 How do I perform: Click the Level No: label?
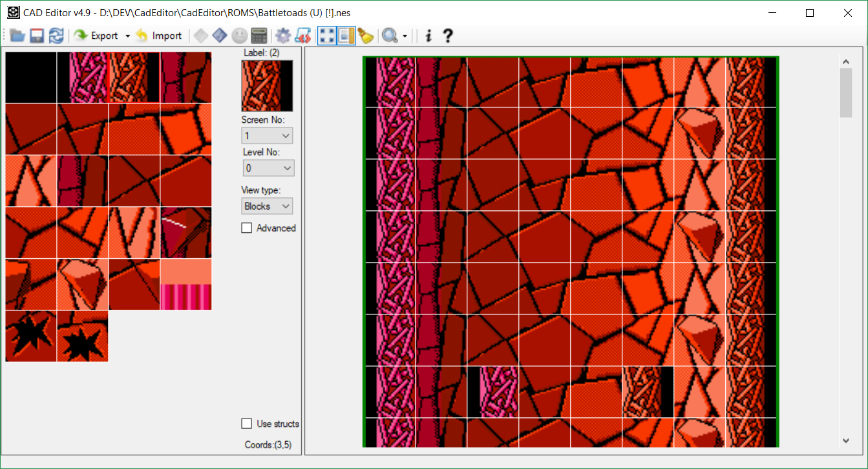pos(261,152)
